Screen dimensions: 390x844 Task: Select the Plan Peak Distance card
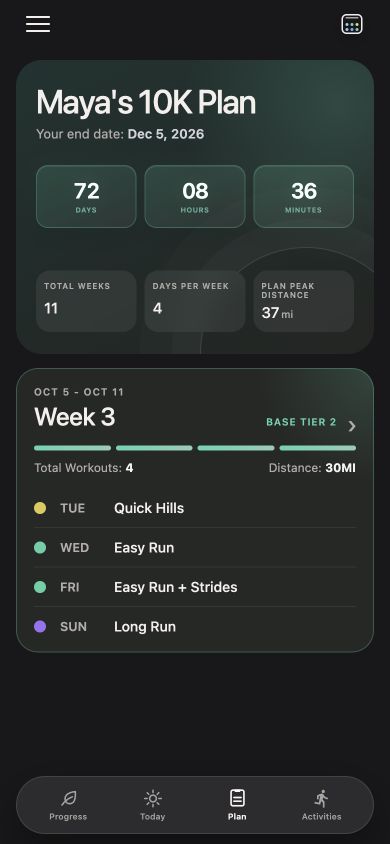[303, 301]
